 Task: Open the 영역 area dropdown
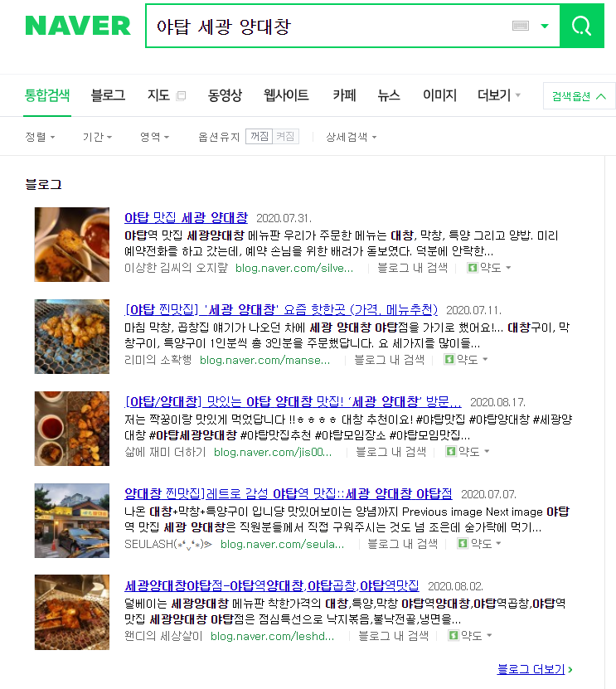point(154,137)
